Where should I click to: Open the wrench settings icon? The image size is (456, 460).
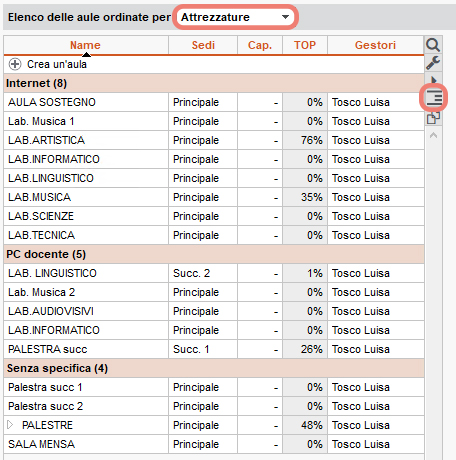(x=433, y=63)
